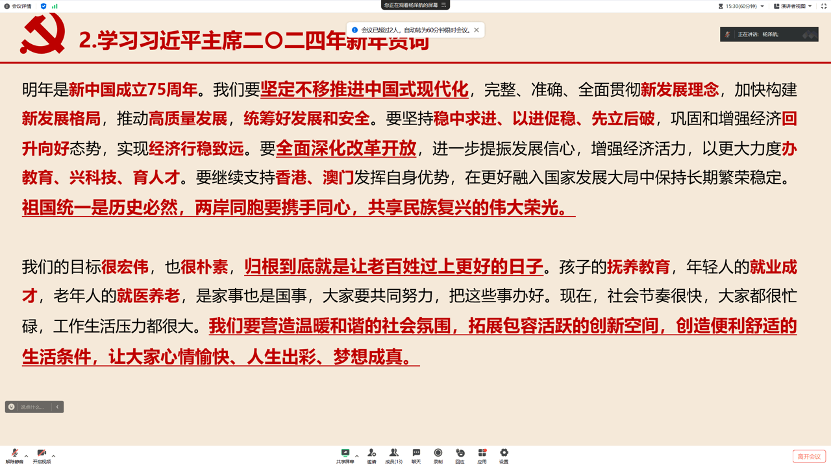Enter full screen mode via top-right icon
The height and width of the screenshot is (468, 832).
point(822,6)
